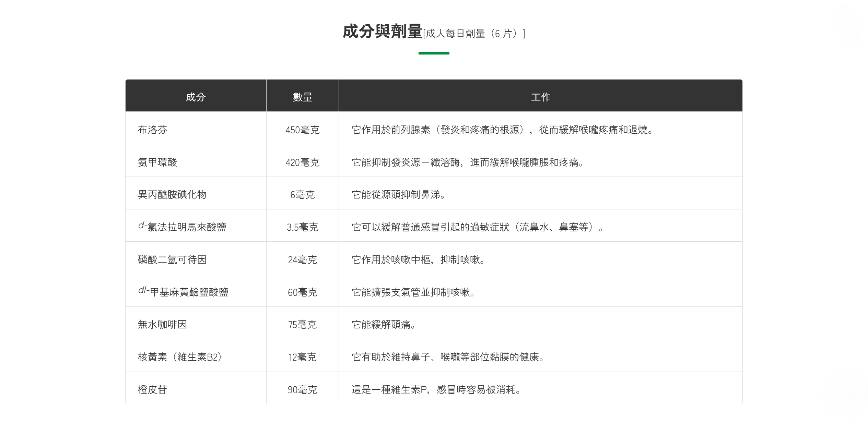
Task: Select the 異丙醯胺碘化物 ingredient cell
Action: click(172, 195)
